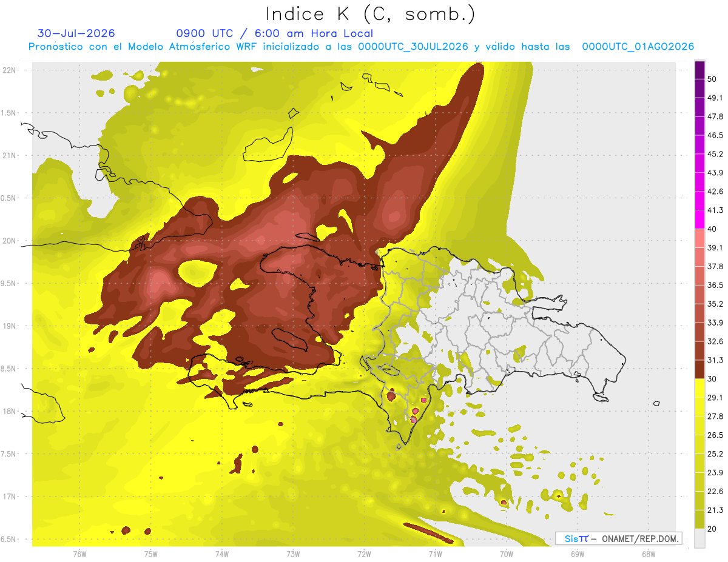Click the '75W' longitude axis label
Image resolution: width=728 pixels, height=562 pixels.
coord(151,554)
